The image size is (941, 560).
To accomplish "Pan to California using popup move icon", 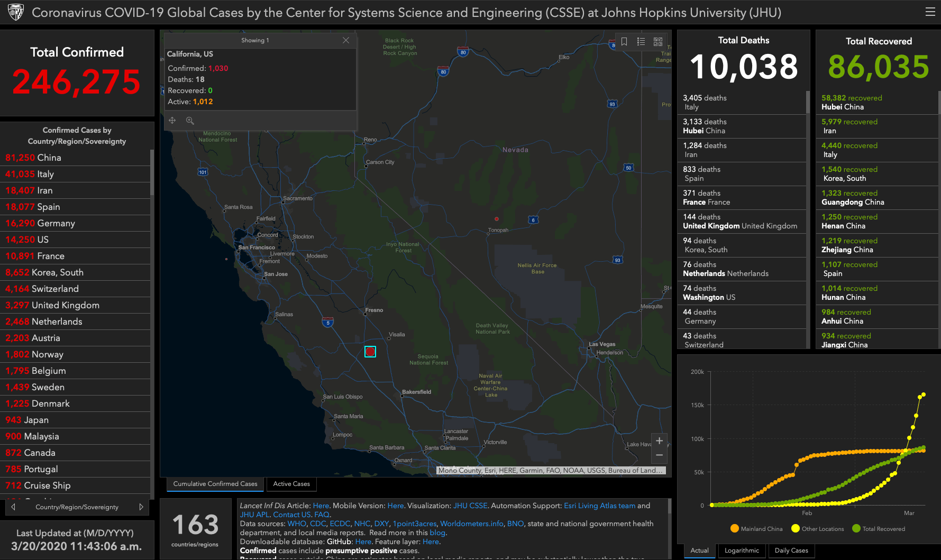I will (172, 121).
